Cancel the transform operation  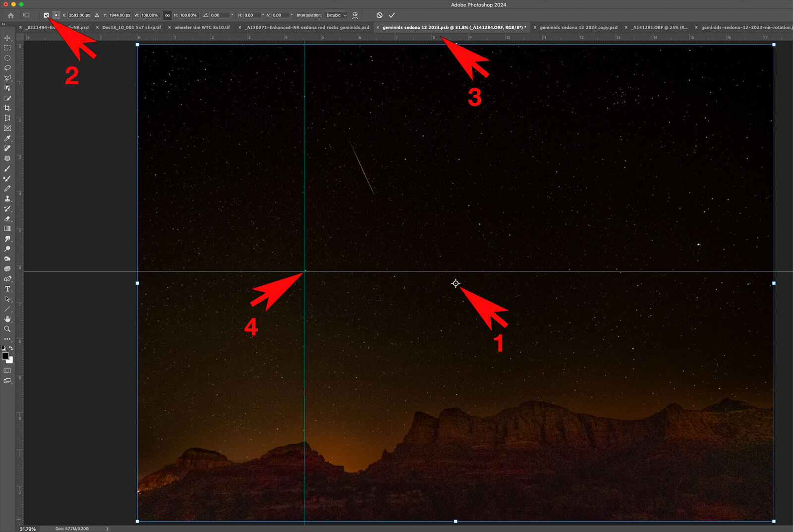(x=379, y=15)
